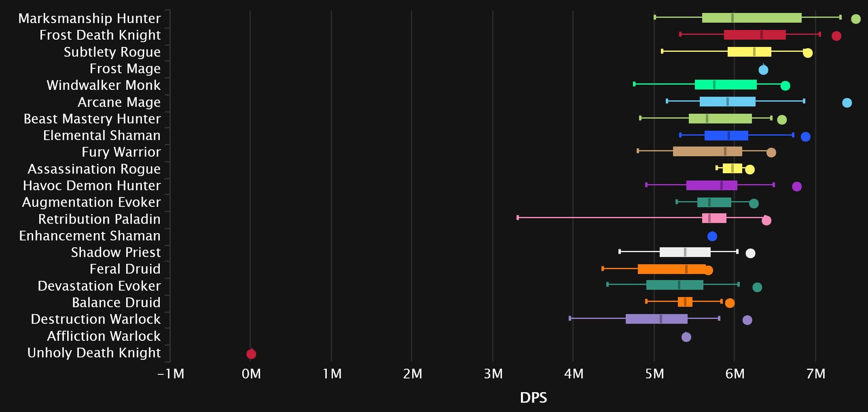Click the Marksmanship Hunter label

click(89, 19)
